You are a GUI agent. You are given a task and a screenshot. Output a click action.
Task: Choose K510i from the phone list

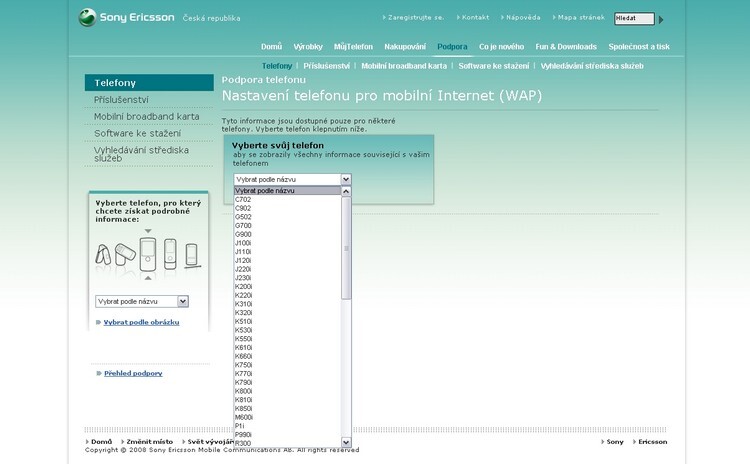click(287, 321)
